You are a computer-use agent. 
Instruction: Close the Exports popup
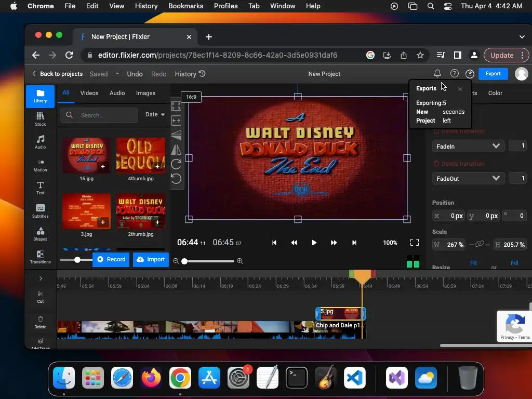460,89
